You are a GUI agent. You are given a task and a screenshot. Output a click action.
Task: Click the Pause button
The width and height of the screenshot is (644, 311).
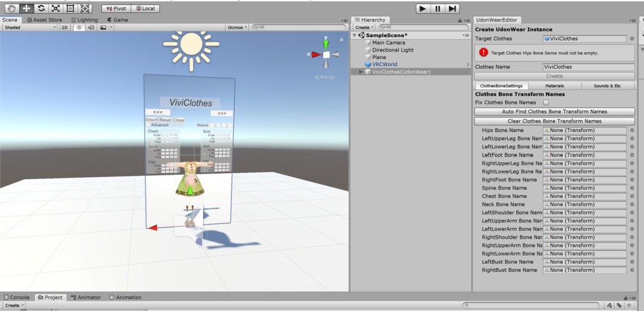[438, 9]
